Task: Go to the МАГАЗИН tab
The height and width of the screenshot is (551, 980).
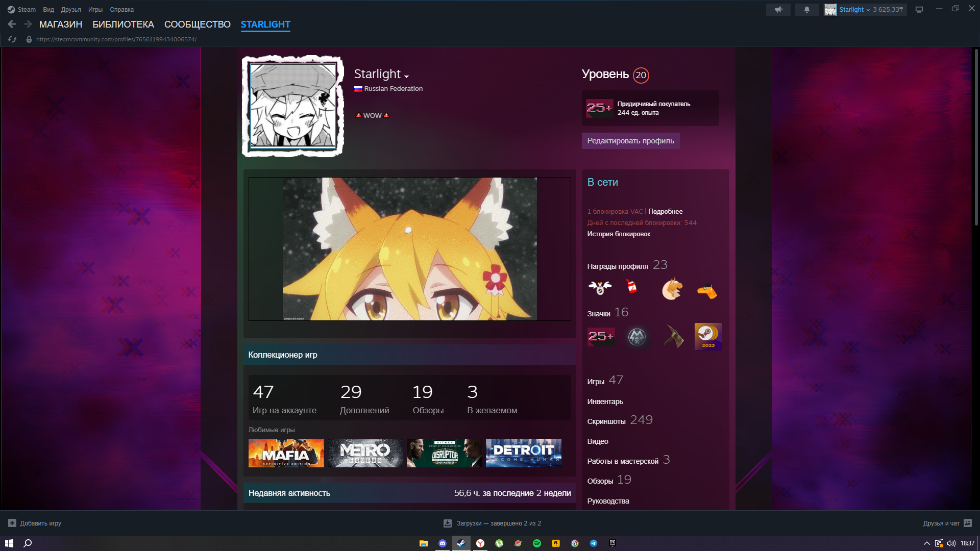Action: (61, 24)
